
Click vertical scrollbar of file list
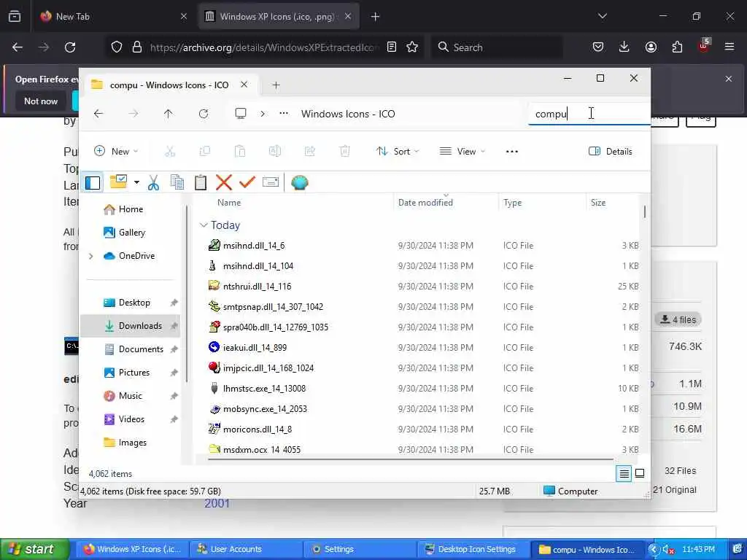point(645,212)
